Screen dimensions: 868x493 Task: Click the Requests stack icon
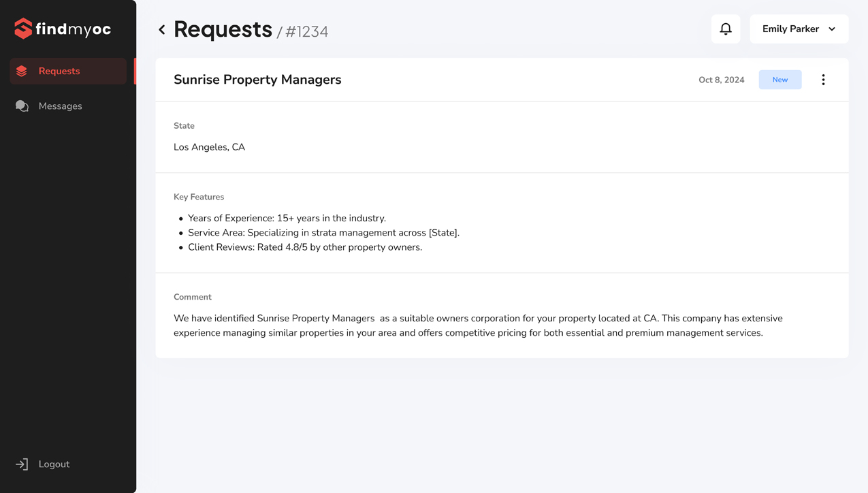pyautogui.click(x=22, y=71)
